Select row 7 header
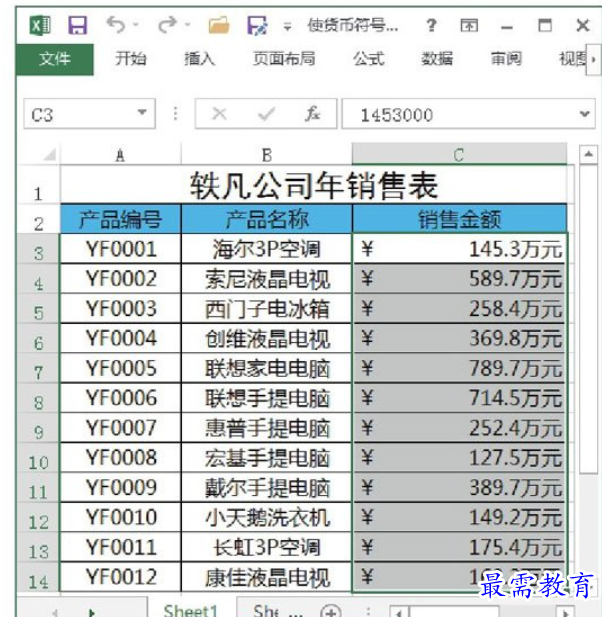The height and width of the screenshot is (617, 602). coord(38,368)
